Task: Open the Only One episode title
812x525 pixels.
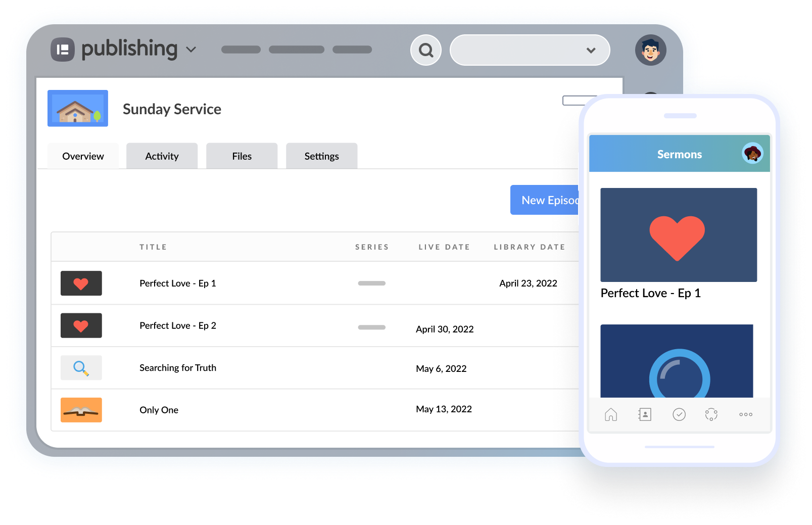Action: (159, 410)
